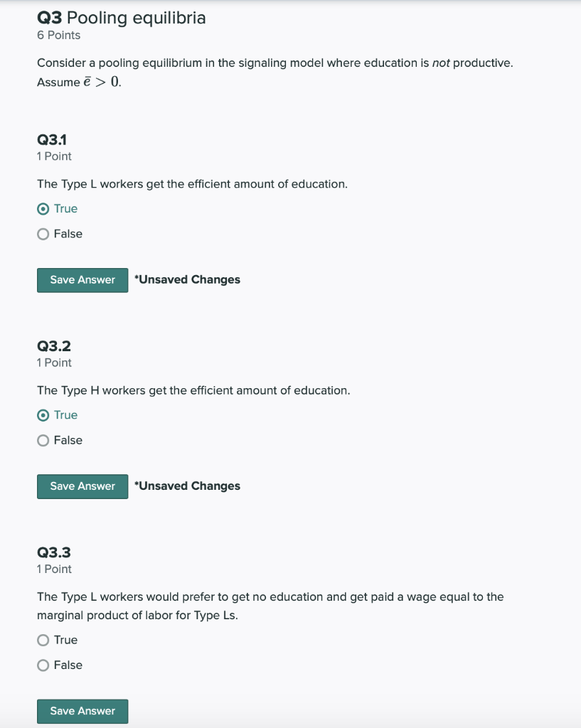This screenshot has width=581, height=728.
Task: Select True for question Q3.3
Action: click(43, 640)
